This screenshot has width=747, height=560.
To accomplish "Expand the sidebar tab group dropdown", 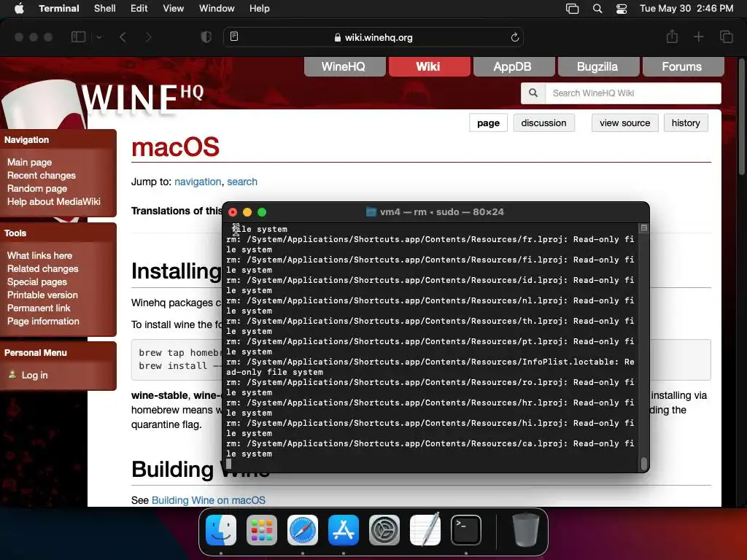I will [99, 37].
